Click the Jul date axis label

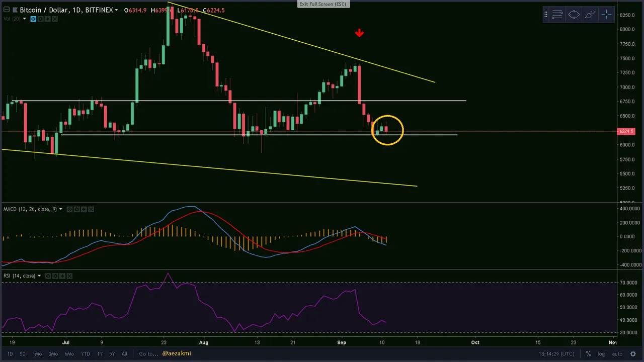[65, 342]
